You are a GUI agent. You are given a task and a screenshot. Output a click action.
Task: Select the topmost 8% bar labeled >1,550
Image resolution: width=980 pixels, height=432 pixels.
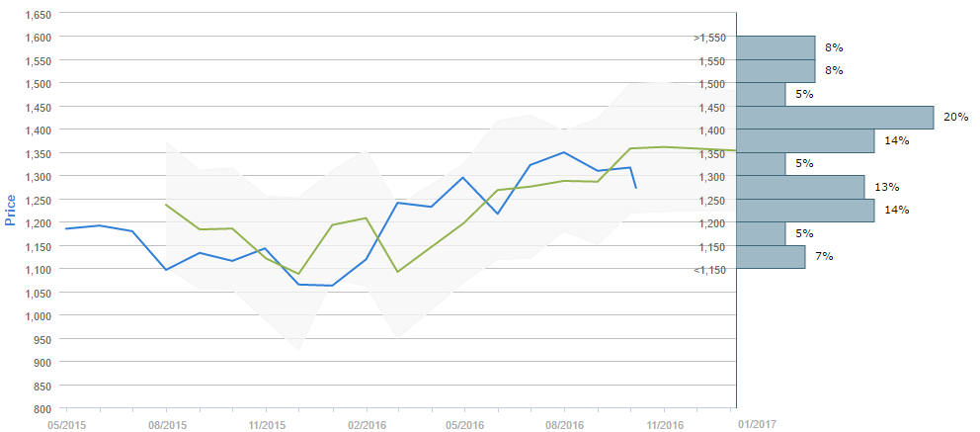(776, 47)
